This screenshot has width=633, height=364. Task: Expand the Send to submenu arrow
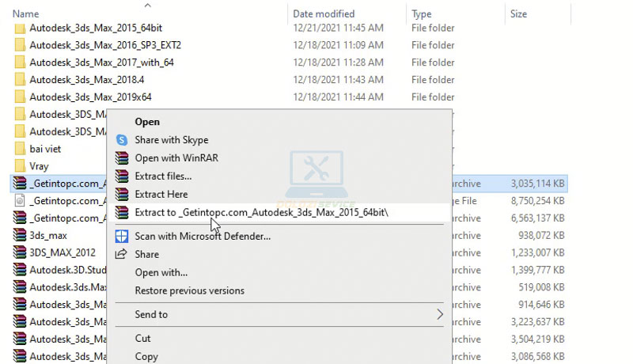(440, 314)
